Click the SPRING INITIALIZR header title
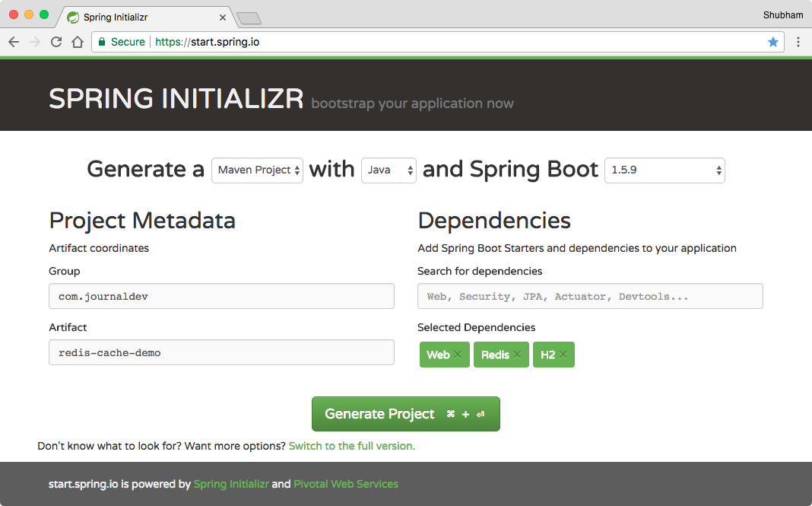Screen dimensions: 812x506 pyautogui.click(x=176, y=98)
